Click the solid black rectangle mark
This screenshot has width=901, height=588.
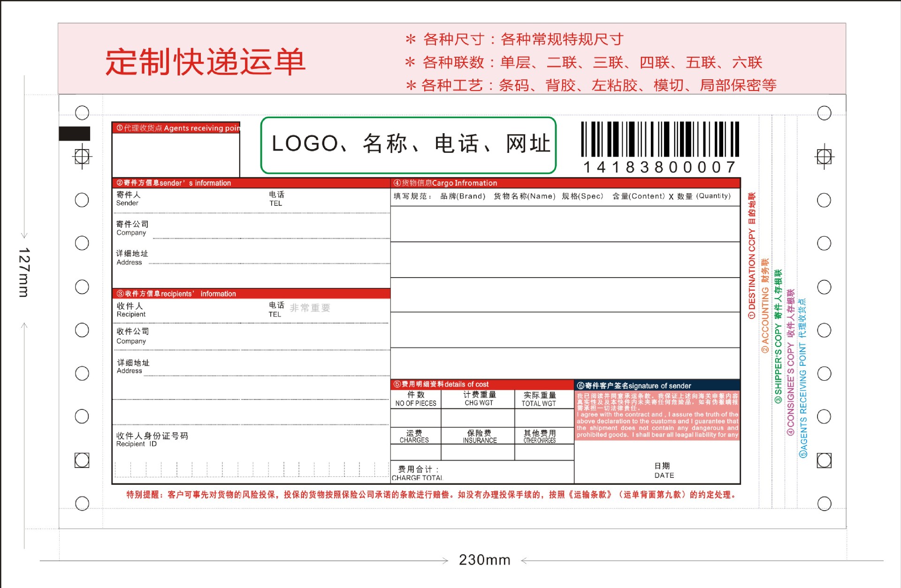(74, 134)
